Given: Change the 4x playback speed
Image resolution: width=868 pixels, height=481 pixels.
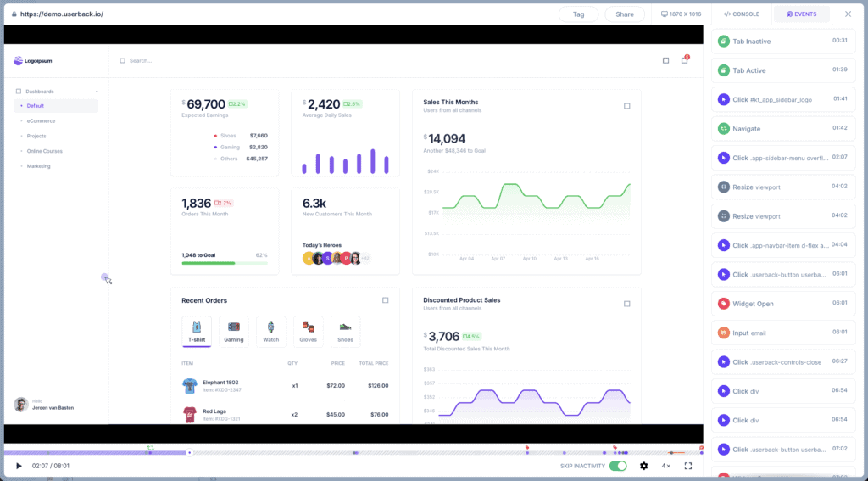Looking at the screenshot, I should point(666,466).
